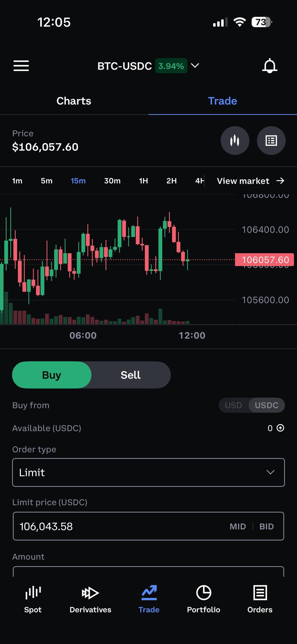Switch to the Charts tab

coord(74,101)
